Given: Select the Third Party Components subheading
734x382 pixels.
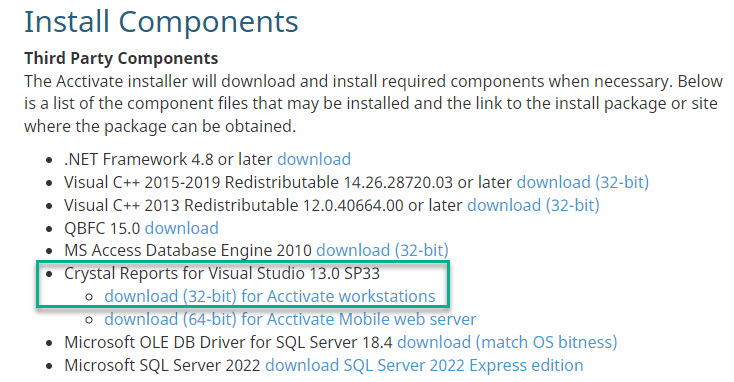Looking at the screenshot, I should point(121,58).
